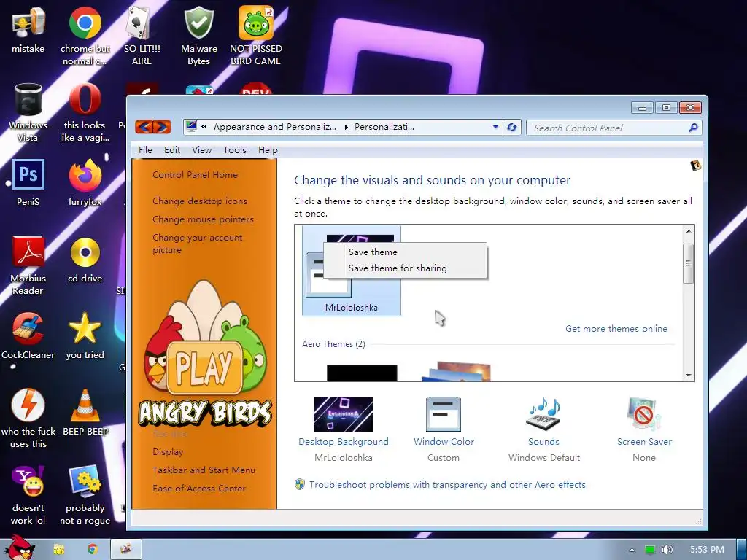Open the File menu
This screenshot has height=560, width=747.
click(145, 150)
